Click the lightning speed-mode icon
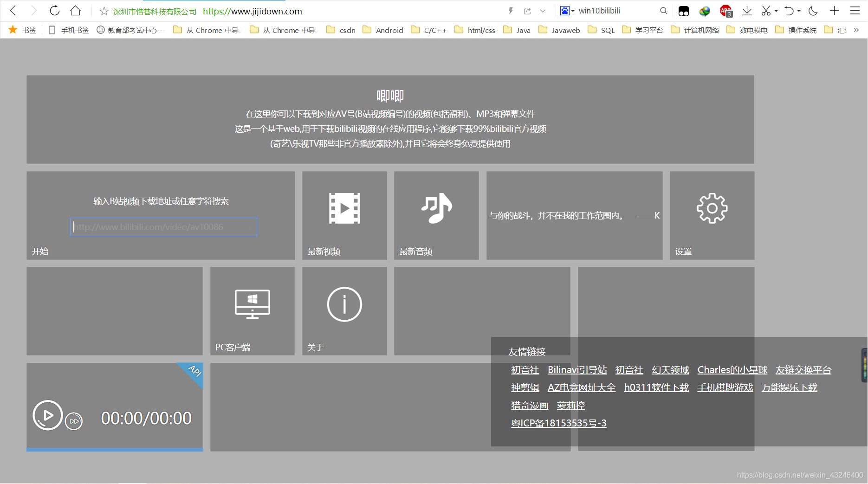 click(511, 11)
